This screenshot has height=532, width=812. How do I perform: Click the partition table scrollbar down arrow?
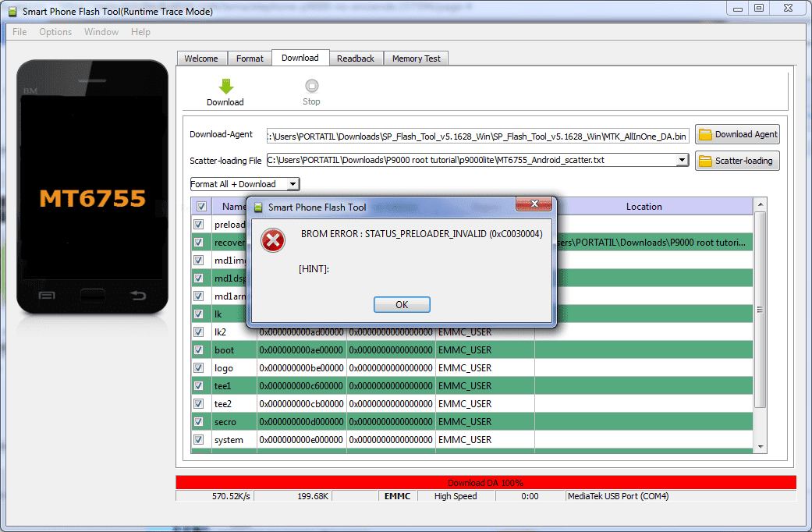761,446
